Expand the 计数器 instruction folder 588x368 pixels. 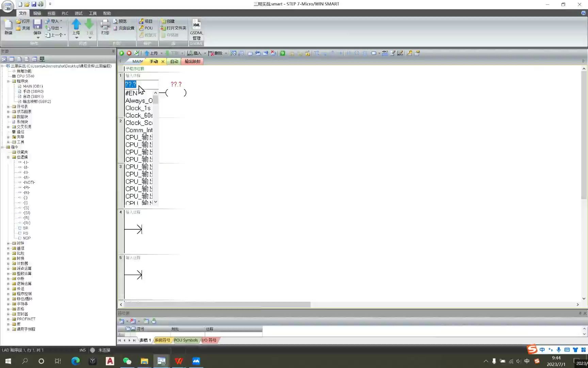point(8,263)
